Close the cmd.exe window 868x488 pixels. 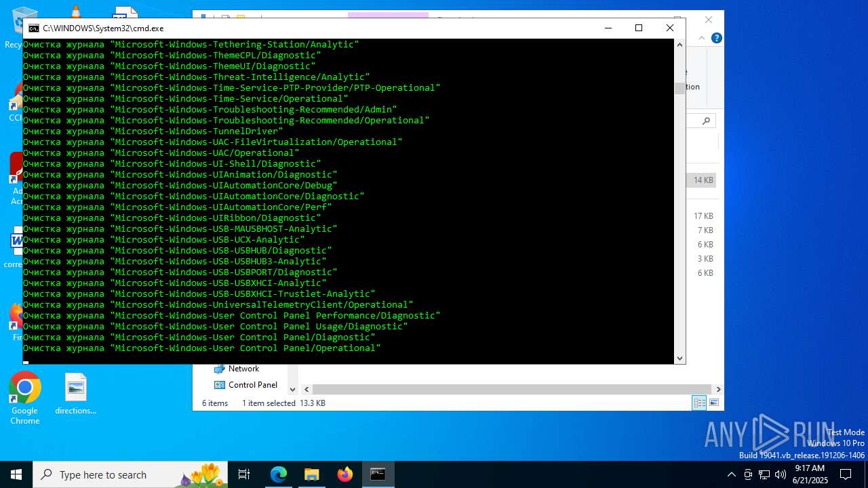click(x=670, y=28)
